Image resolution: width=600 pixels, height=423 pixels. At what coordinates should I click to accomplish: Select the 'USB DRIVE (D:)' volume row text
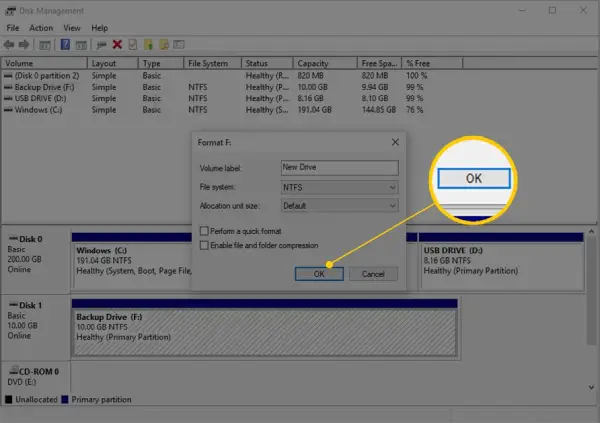(x=40, y=98)
